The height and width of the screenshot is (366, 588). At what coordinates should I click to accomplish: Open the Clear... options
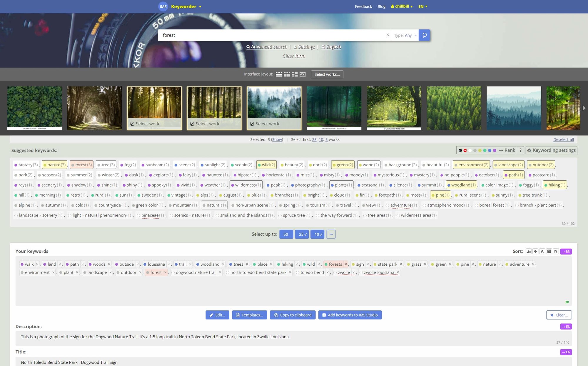click(559, 315)
